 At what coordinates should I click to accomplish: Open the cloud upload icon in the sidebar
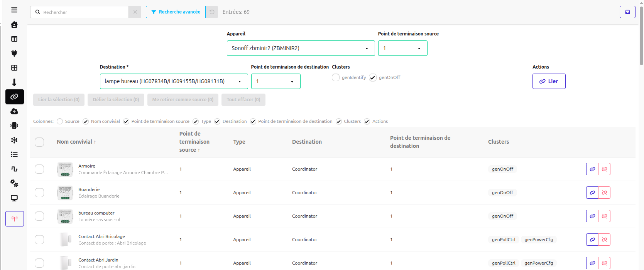(14, 111)
